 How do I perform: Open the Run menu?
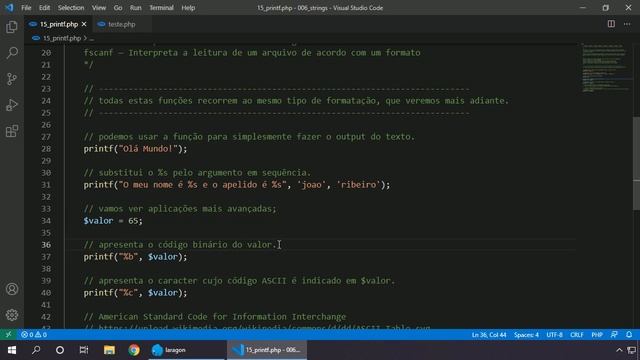pos(136,8)
